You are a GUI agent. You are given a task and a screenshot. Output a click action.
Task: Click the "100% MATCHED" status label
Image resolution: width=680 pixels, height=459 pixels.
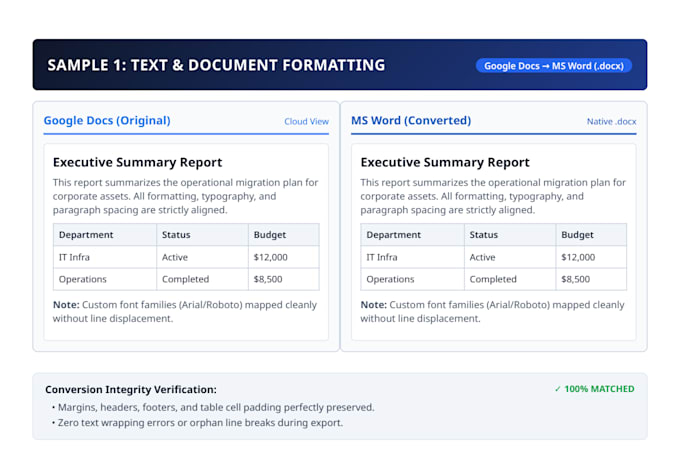click(x=595, y=389)
